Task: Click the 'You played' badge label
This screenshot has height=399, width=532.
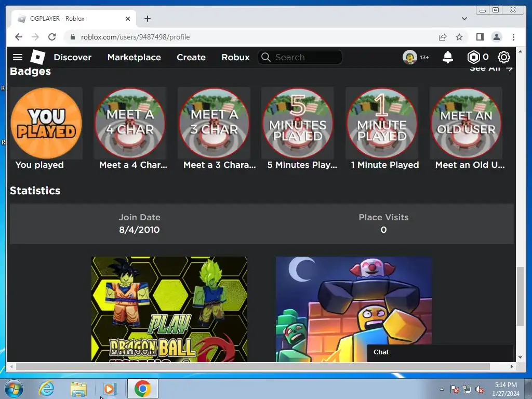Action: [x=39, y=165]
